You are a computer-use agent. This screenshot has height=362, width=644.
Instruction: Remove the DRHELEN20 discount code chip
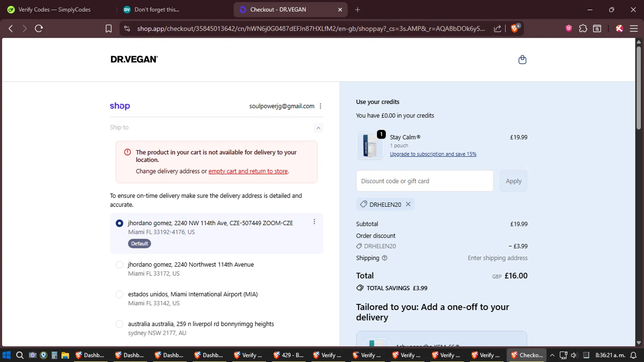click(x=408, y=204)
